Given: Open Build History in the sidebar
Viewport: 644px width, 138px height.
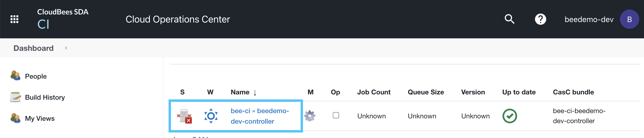Looking at the screenshot, I should [45, 98].
